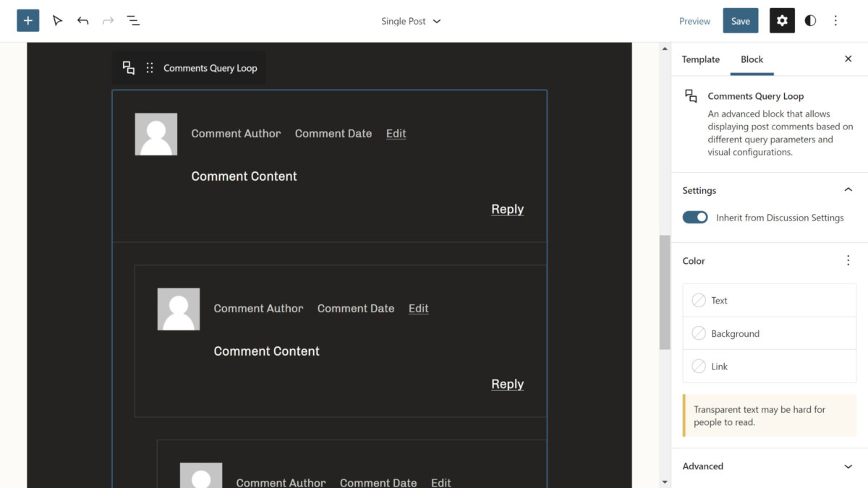The image size is (868, 488).
Task: Open the List View icon
Action: pos(133,21)
